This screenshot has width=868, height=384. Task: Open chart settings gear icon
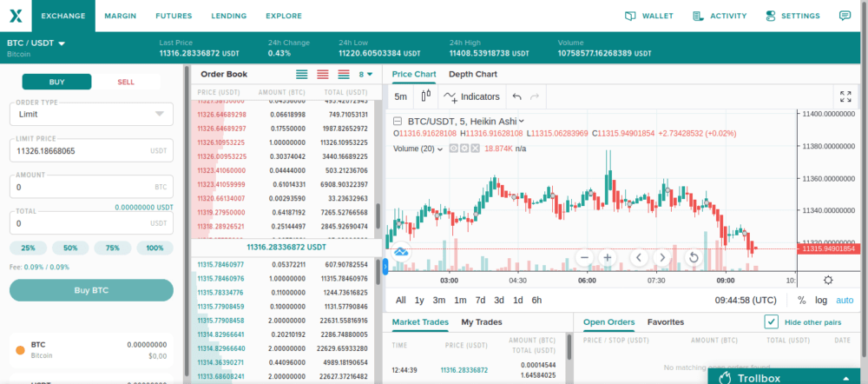point(828,280)
